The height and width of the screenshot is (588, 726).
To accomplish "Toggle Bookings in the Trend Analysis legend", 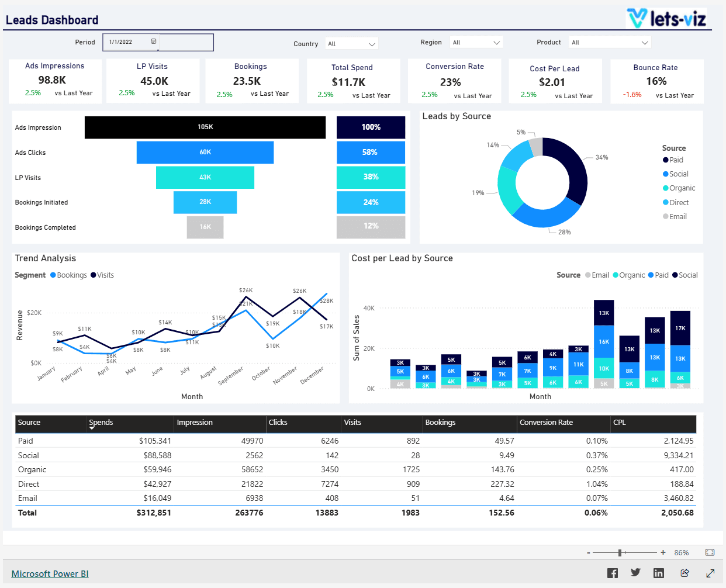I will [x=68, y=275].
